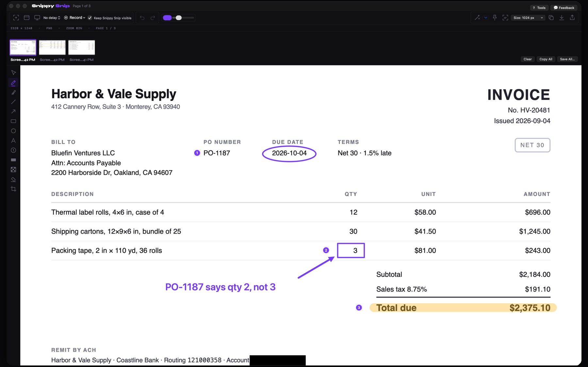This screenshot has width=588, height=367.
Task: Redo the last annotation
Action: pos(153,18)
